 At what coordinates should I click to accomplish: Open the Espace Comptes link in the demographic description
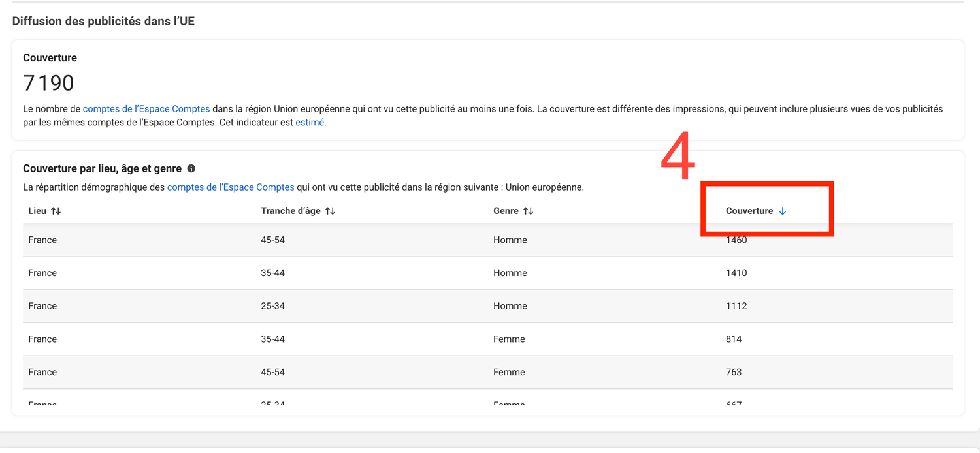coord(231,187)
